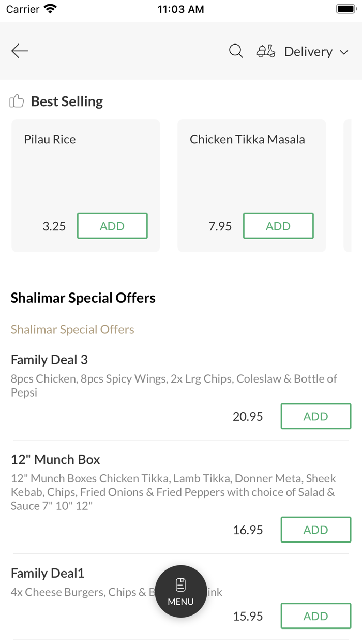Add Family Deal1 to the cart

(315, 616)
